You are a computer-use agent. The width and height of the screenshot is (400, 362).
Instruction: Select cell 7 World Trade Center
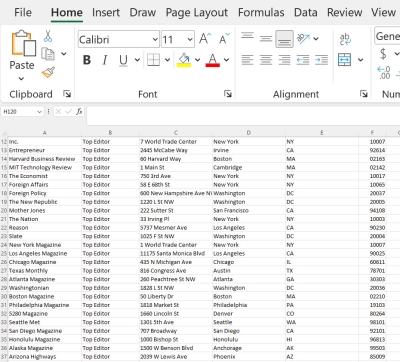tap(176, 142)
